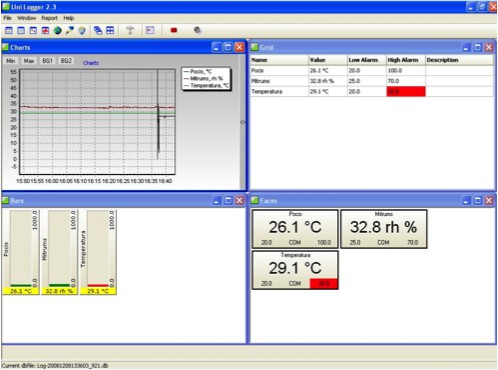Image resolution: width=498 pixels, height=370 pixels.
Task: Click the BG1 button in Charts
Action: click(x=47, y=61)
